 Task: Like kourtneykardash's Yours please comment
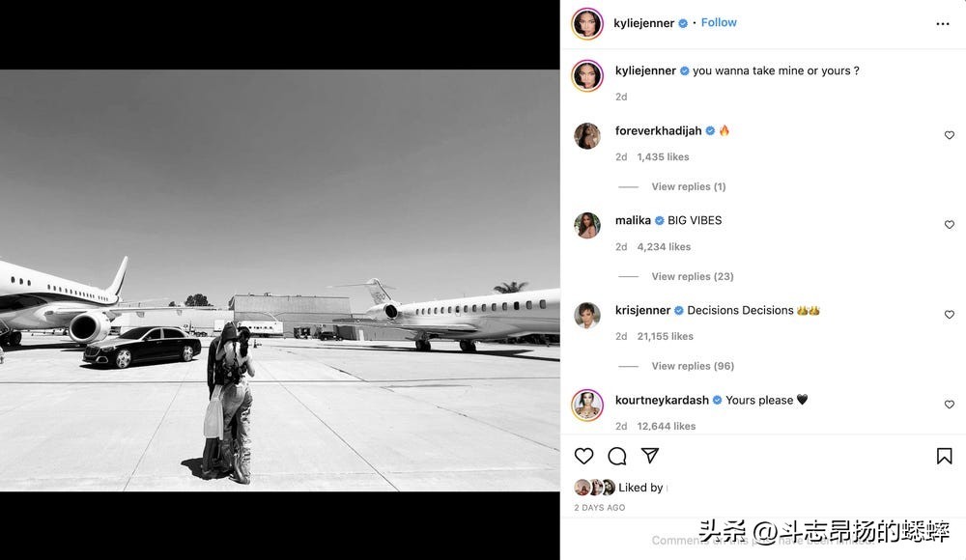pos(950,405)
